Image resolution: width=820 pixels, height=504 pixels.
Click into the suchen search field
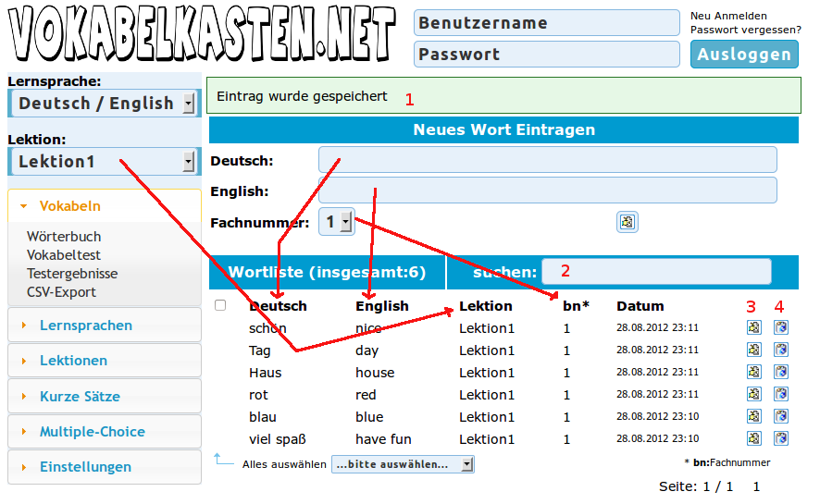pos(656,272)
